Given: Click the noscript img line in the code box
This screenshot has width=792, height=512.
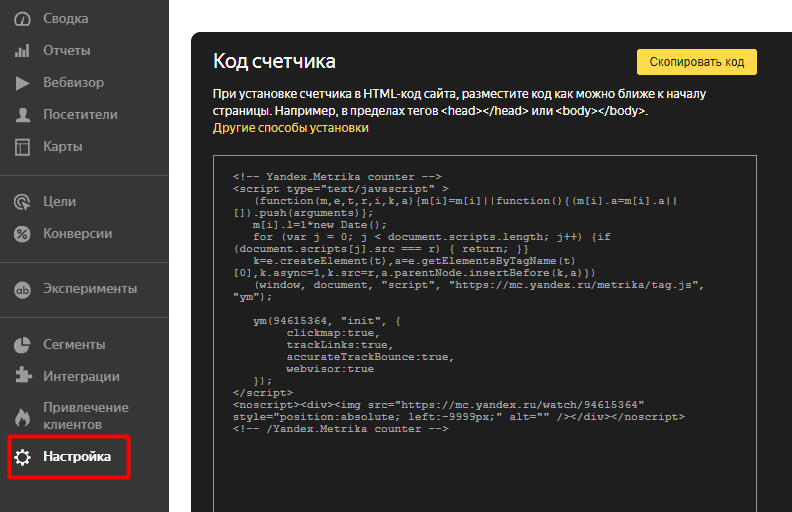Looking at the screenshot, I should tap(445, 404).
